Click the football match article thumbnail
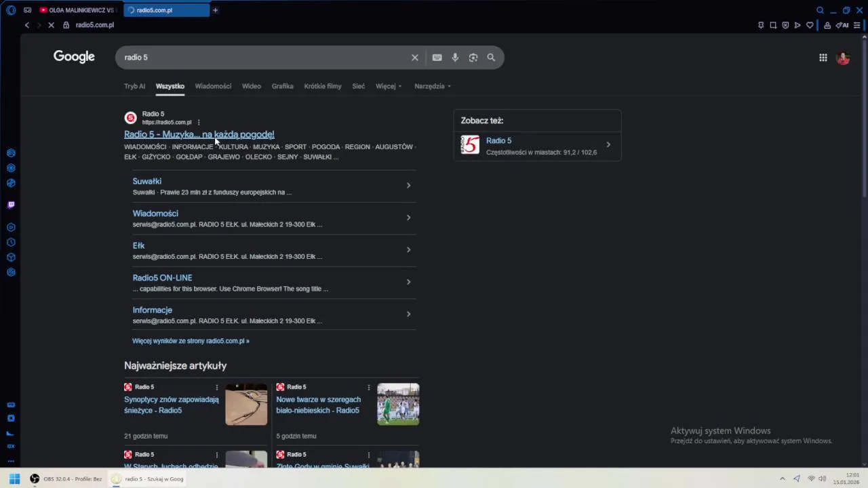The height and width of the screenshot is (488, 868). (x=398, y=404)
